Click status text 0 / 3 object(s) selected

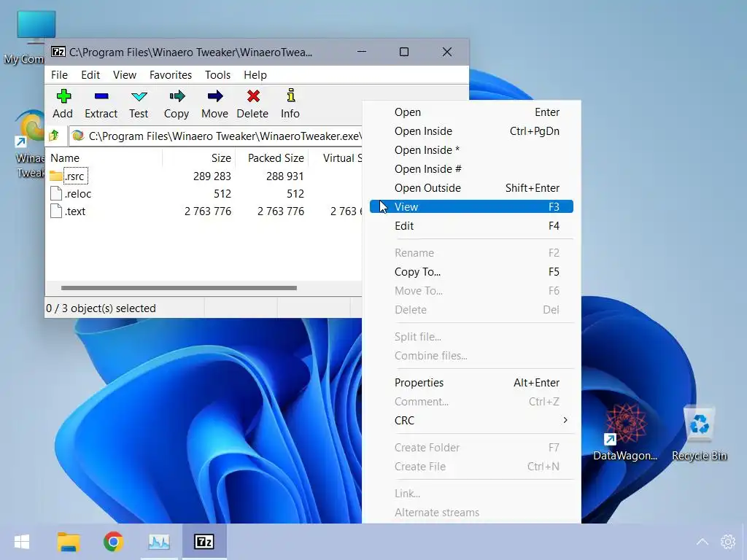click(101, 308)
